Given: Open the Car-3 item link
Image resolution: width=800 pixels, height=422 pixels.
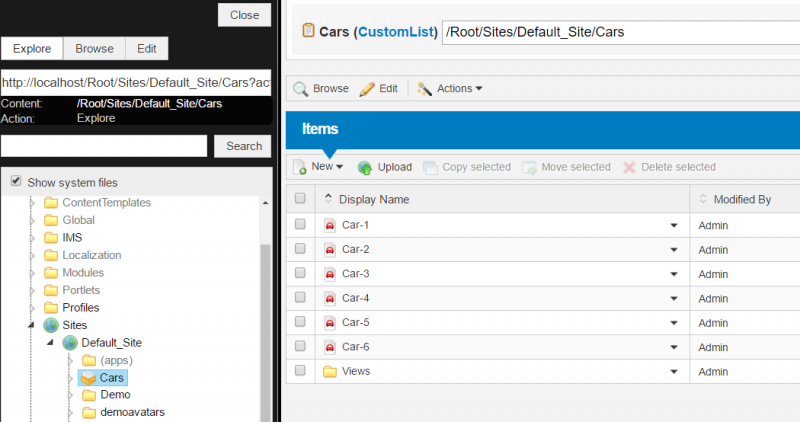Looking at the screenshot, I should (355, 274).
